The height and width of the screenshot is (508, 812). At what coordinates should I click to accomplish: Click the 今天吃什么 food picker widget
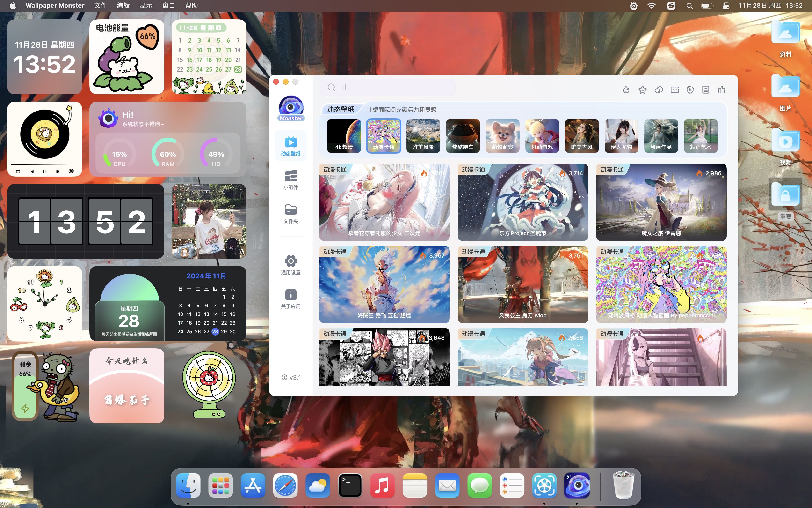126,386
